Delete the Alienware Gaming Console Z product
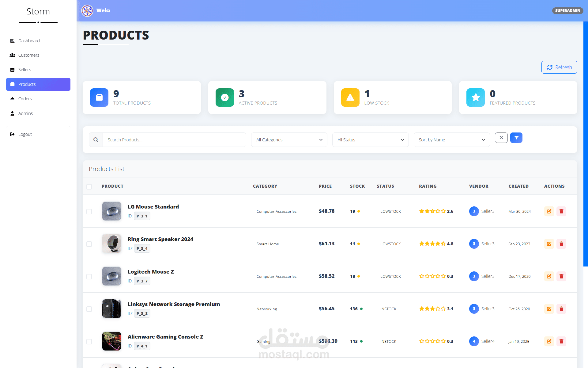This screenshot has width=588, height=368. click(x=561, y=341)
